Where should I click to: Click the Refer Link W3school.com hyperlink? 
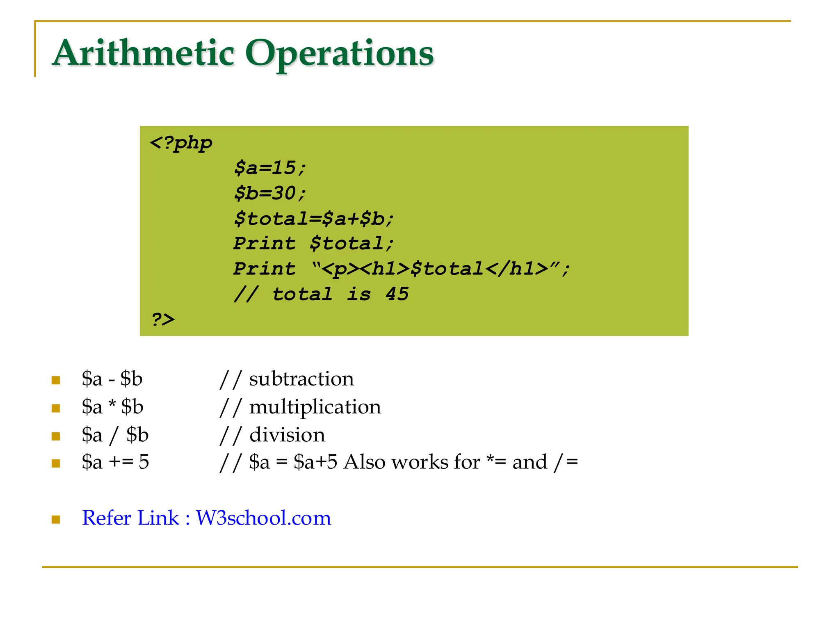[206, 518]
